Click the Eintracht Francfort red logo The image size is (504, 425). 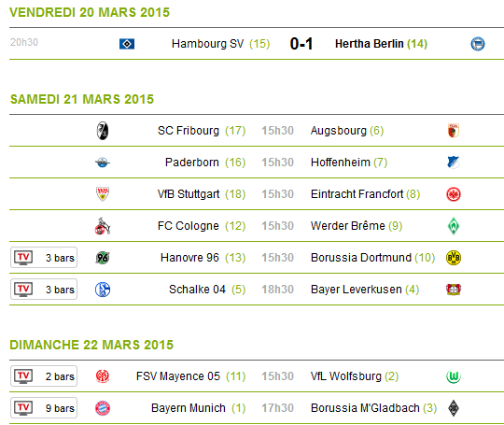pos(454,194)
